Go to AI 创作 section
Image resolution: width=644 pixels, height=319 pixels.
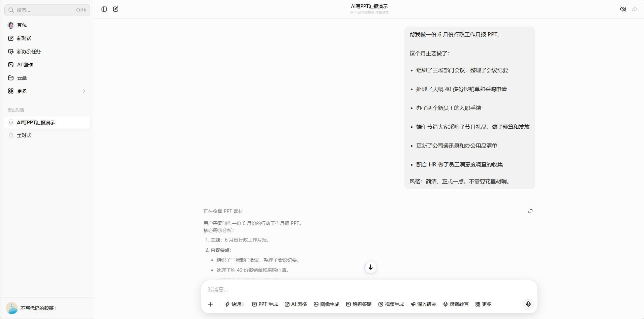pos(47,65)
